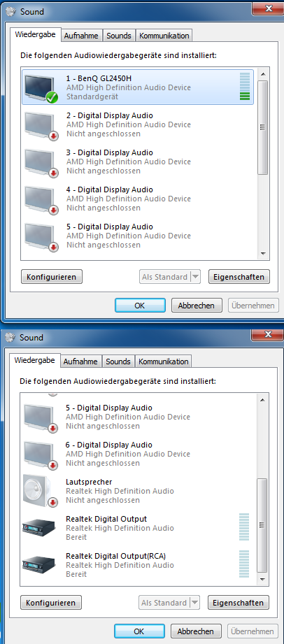284x644 pixels.
Task: Click the 6 - Digital Display Audio icon
Action: click(40, 455)
